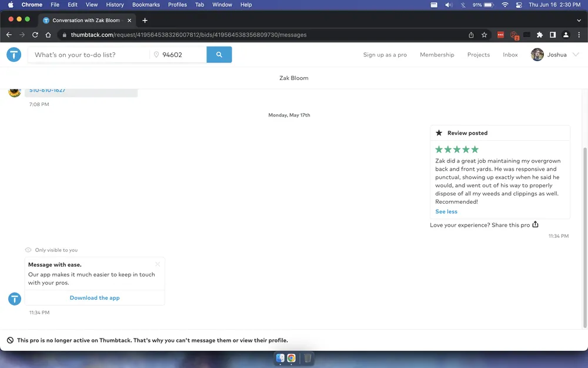Open the Bookmarks menu in menu bar

coord(146,5)
